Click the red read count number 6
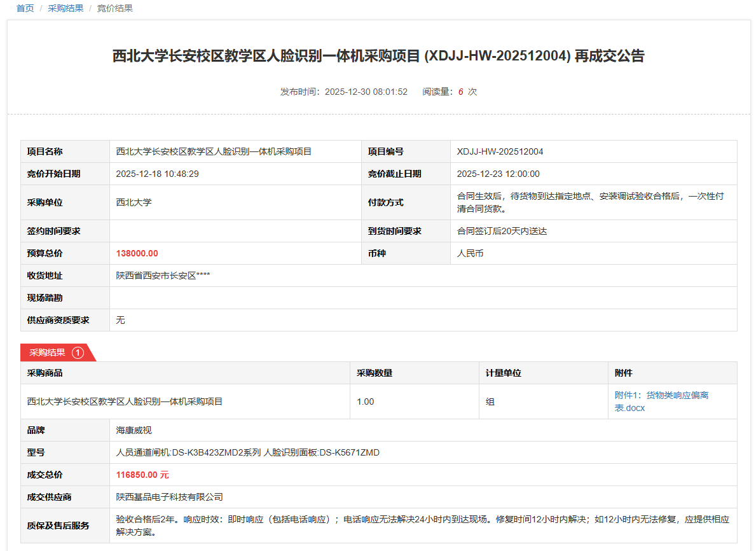The image size is (756, 551). (460, 92)
